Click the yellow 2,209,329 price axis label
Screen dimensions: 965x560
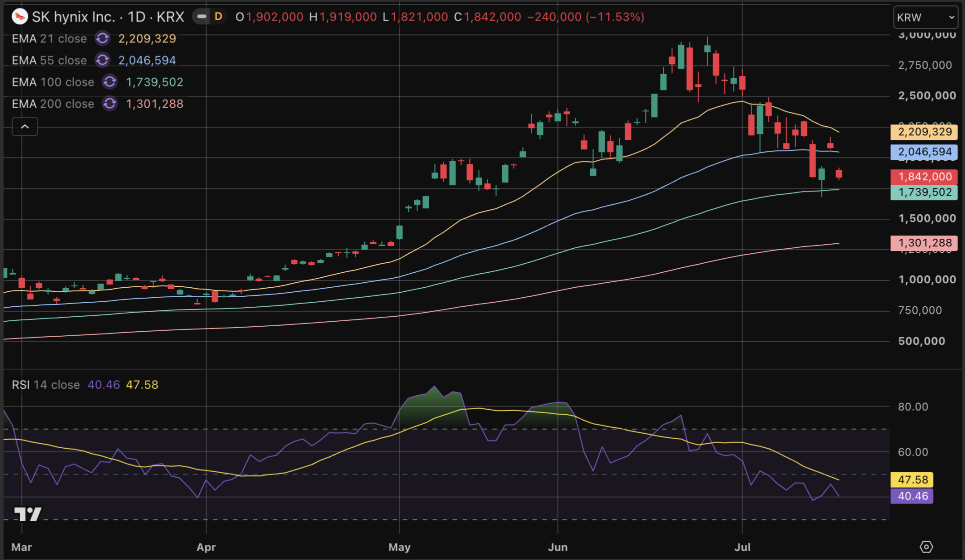click(x=924, y=132)
